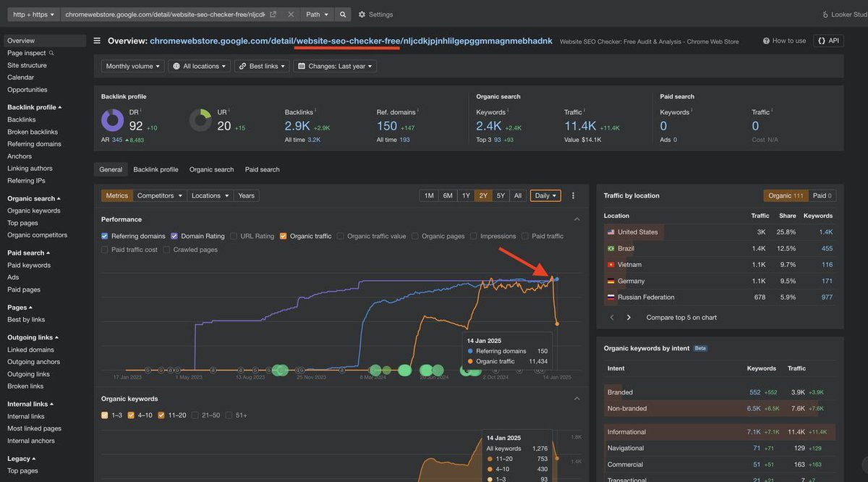Open the Path mode dropdown
The width and height of the screenshot is (868, 482).
tap(317, 14)
